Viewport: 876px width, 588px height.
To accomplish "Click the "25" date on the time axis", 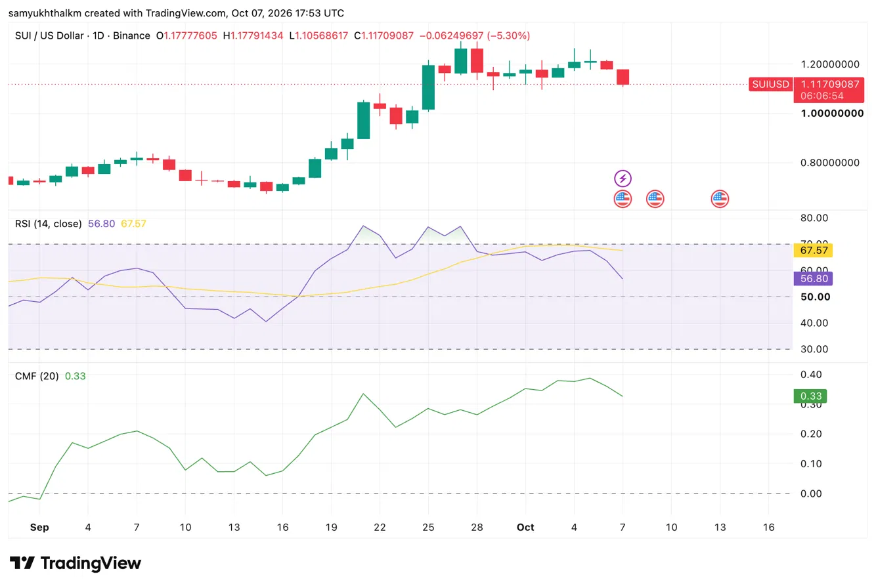I will pos(428,527).
